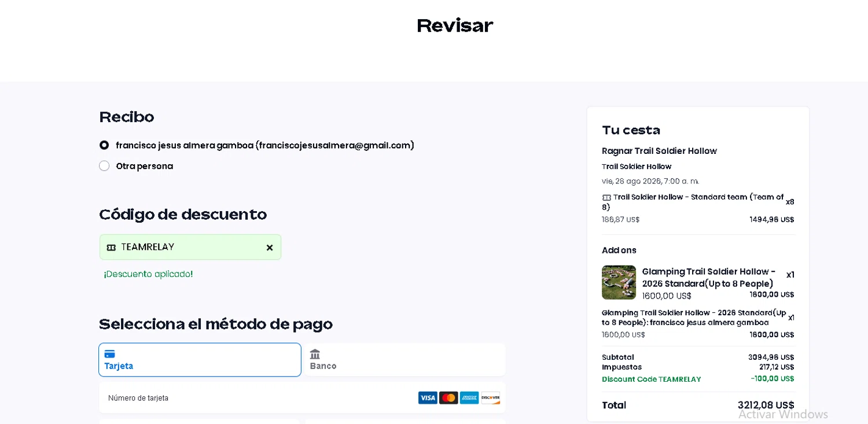Click the Revisar page heading
Image resolution: width=868 pixels, height=424 pixels.
[455, 25]
